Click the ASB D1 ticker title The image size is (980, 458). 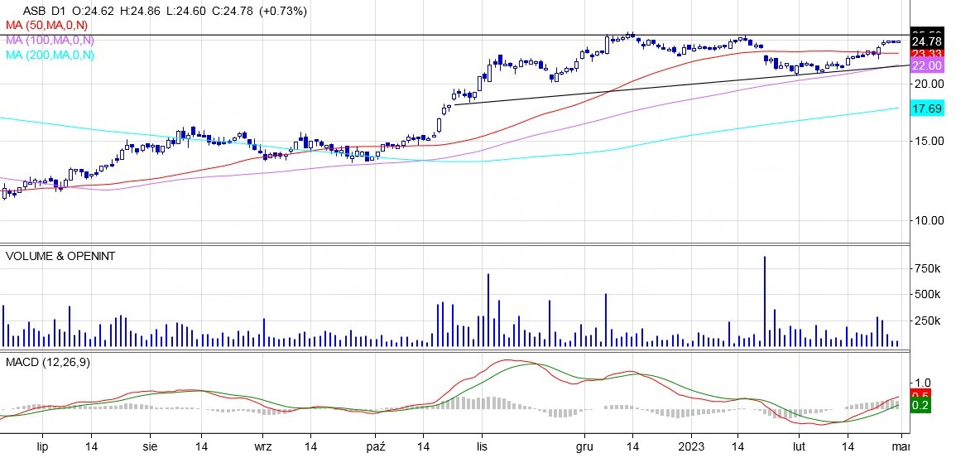click(41, 12)
